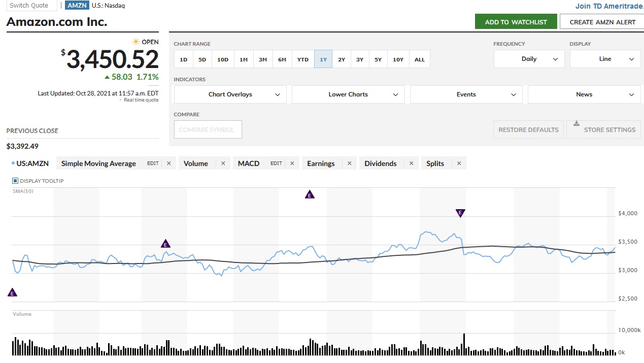
Task: Click Store Settings button
Action: click(603, 129)
